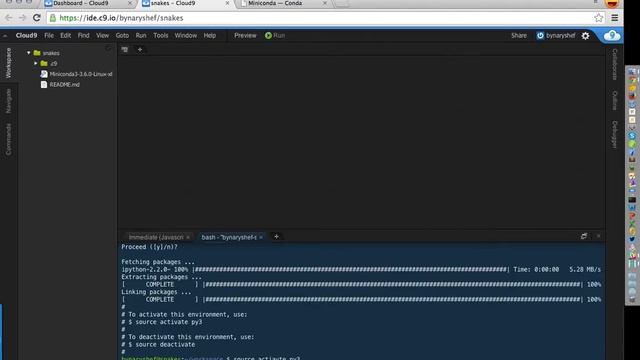The width and height of the screenshot is (640, 360).
Task: Add new console tab with plus
Action: point(276,237)
